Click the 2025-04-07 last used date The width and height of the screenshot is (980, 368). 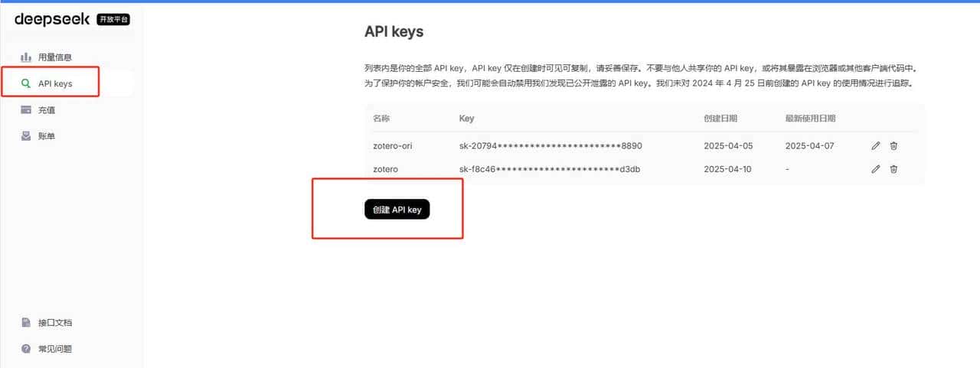click(x=810, y=145)
